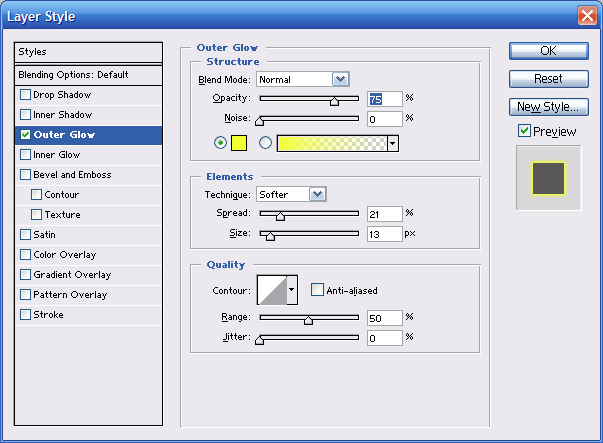Screen dimensions: 603x443
Task: Click the Size slider handle
Action: coord(270,236)
